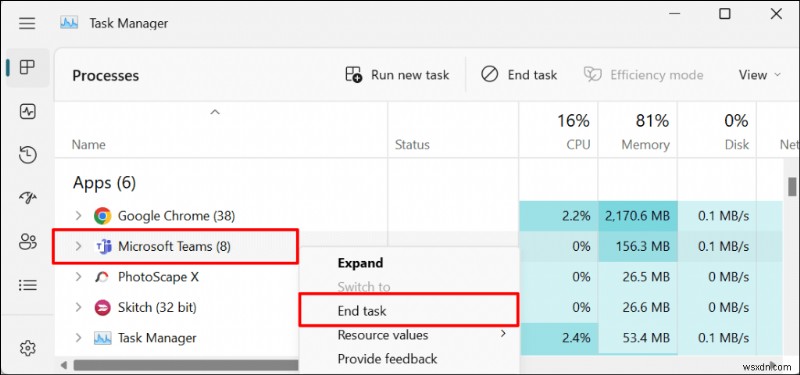This screenshot has height=375, width=800.
Task: Choose Provide feedback in the context menu
Action: point(387,359)
